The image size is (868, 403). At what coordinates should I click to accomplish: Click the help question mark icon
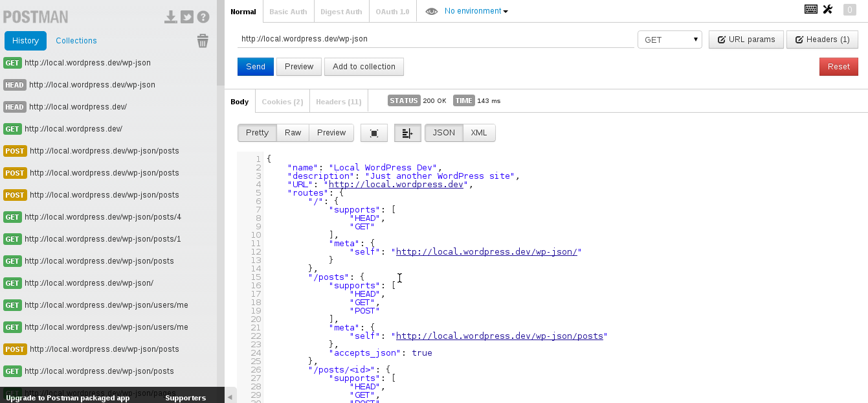(x=203, y=17)
